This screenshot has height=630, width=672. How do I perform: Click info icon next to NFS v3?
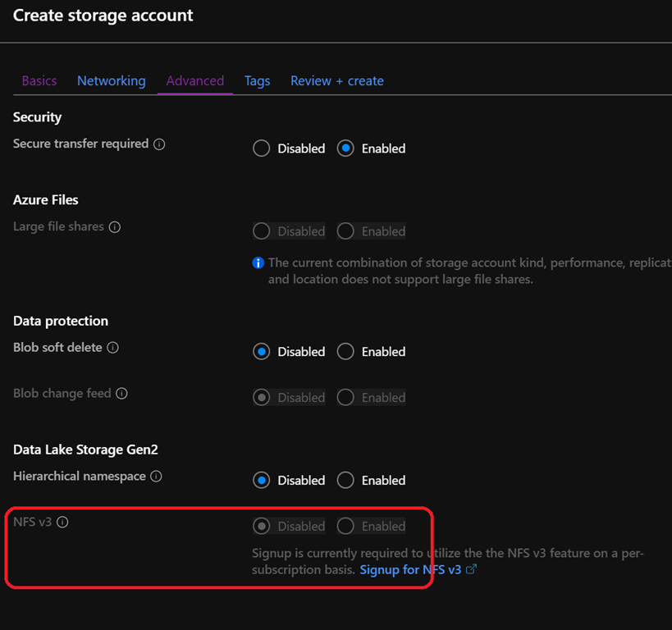62,522
